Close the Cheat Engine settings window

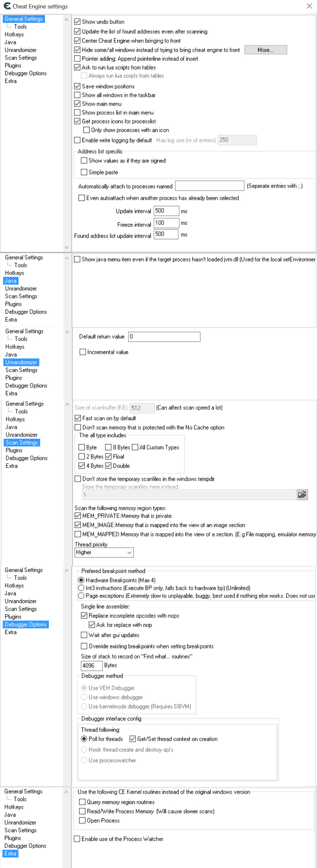pos(309,6)
